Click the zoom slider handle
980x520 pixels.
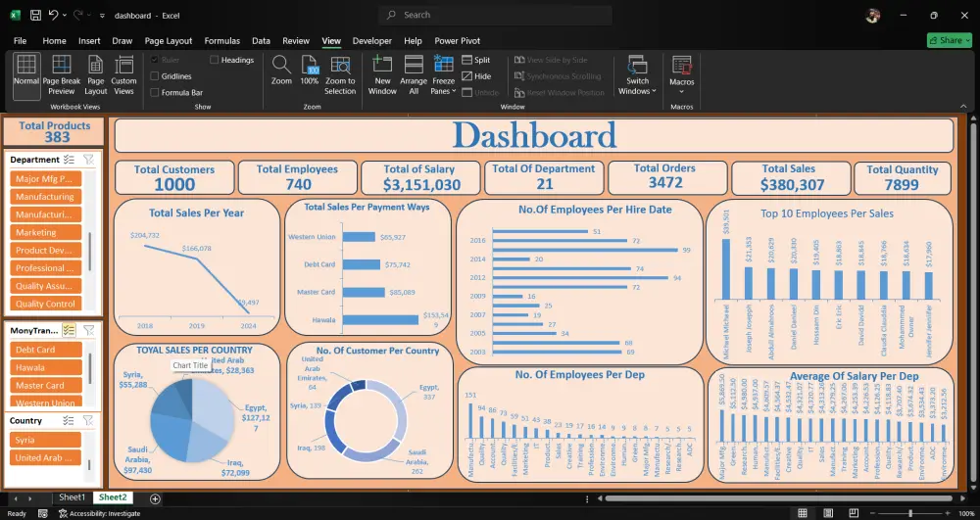910,513
